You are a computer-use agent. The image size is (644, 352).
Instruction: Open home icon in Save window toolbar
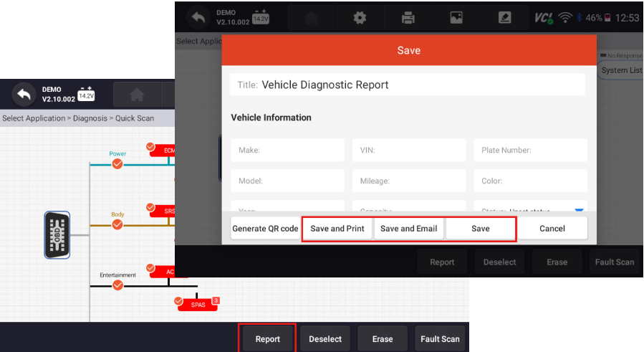coord(312,18)
